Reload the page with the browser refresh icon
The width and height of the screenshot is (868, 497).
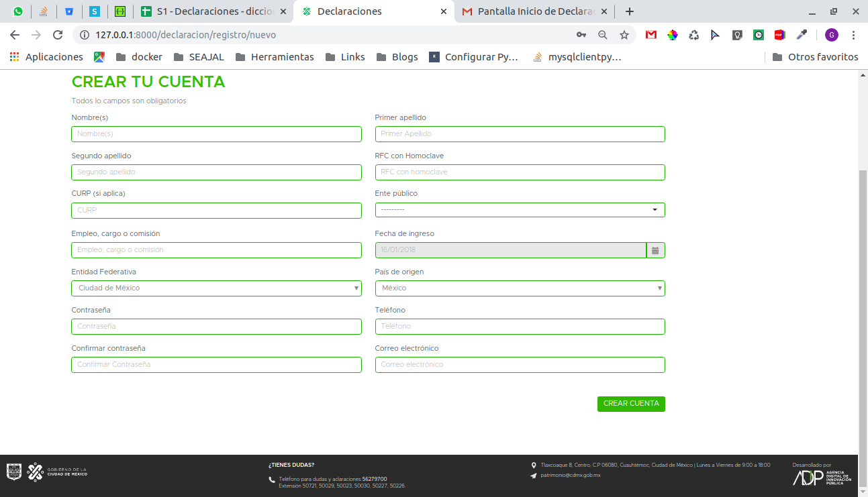(58, 35)
